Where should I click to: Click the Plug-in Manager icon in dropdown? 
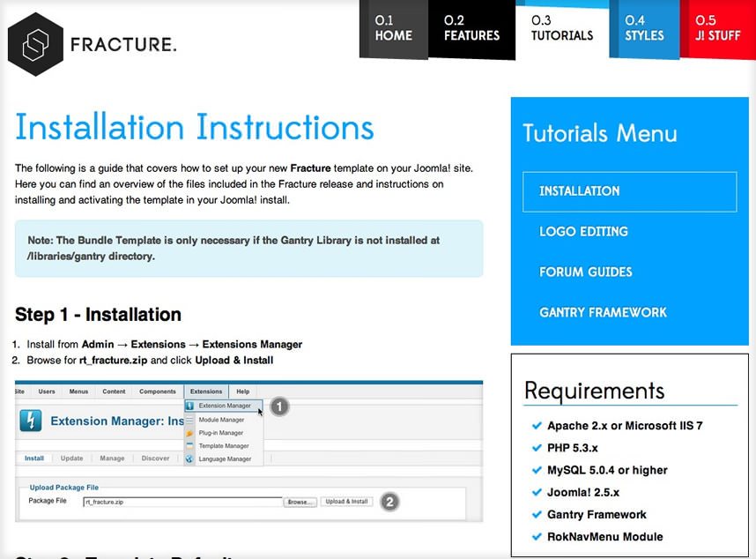click(x=189, y=433)
